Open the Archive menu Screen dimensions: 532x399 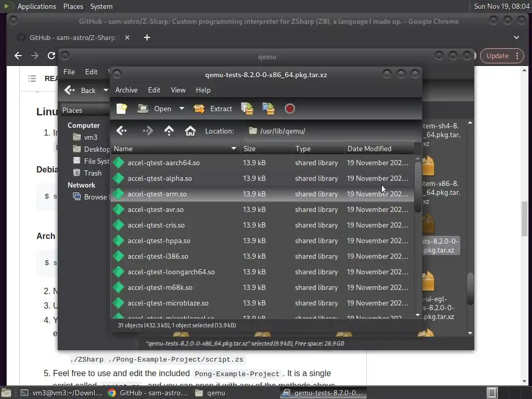click(126, 90)
